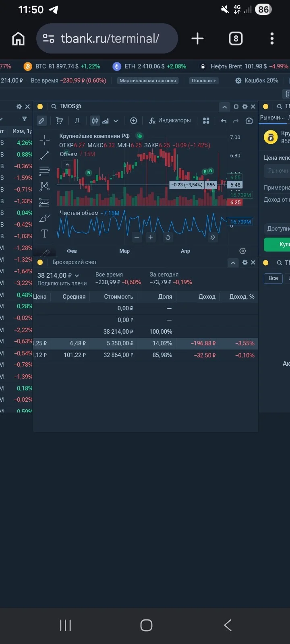Select the brush drawing tool

(x=45, y=218)
